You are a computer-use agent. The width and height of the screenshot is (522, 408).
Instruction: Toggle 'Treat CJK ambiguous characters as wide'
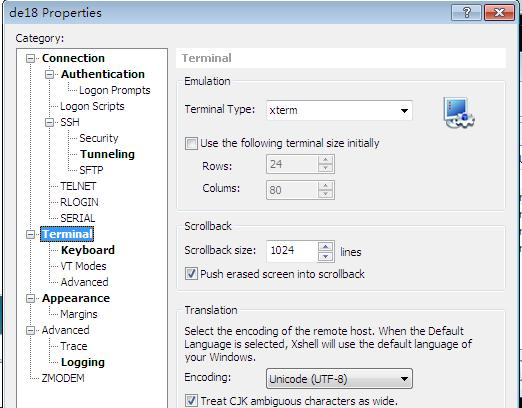[191, 400]
